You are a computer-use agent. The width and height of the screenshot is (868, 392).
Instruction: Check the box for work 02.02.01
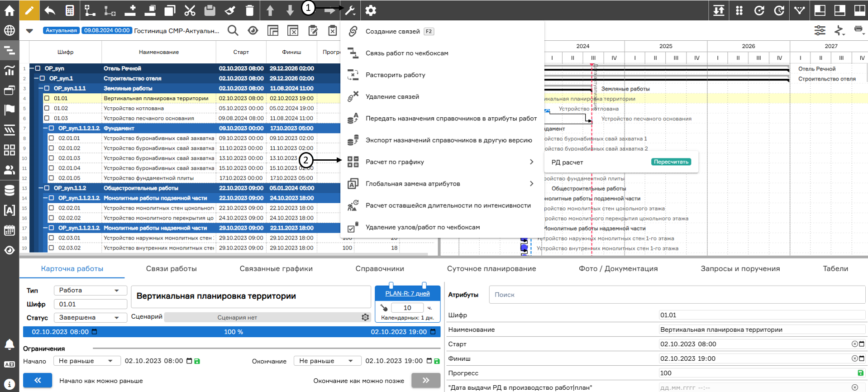point(51,208)
